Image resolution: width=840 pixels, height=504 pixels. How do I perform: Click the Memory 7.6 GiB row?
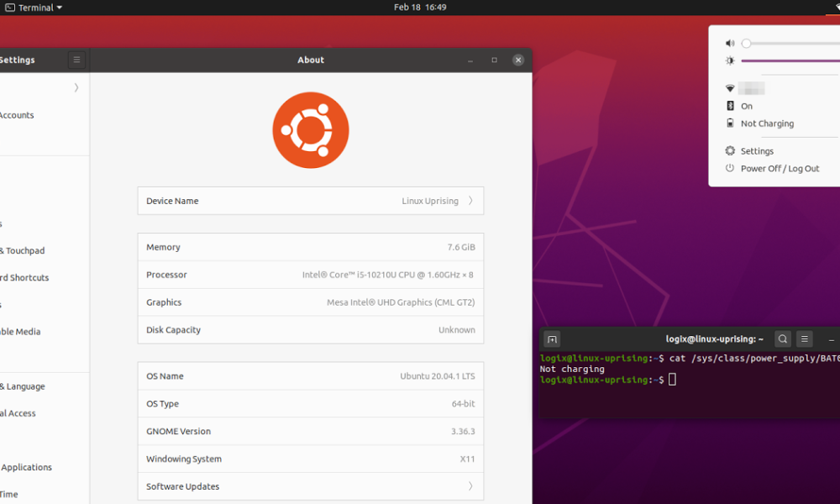click(x=311, y=247)
